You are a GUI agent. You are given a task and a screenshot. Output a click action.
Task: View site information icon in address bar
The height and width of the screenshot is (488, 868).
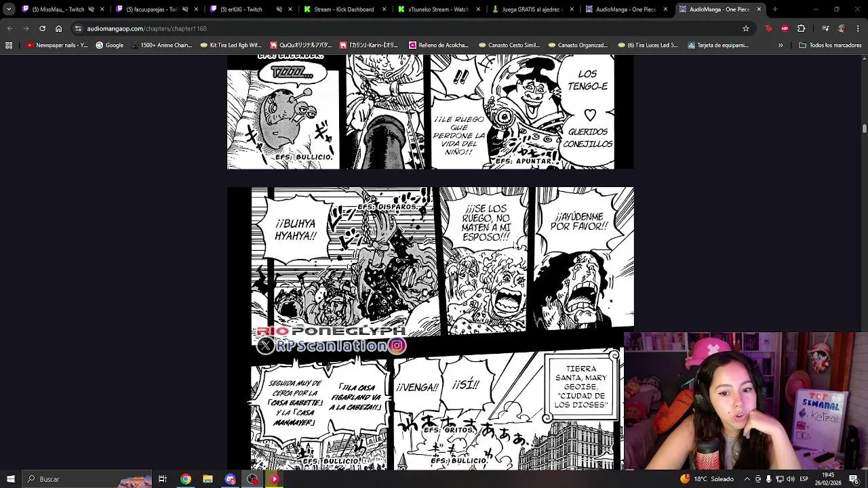pyautogui.click(x=79, y=28)
